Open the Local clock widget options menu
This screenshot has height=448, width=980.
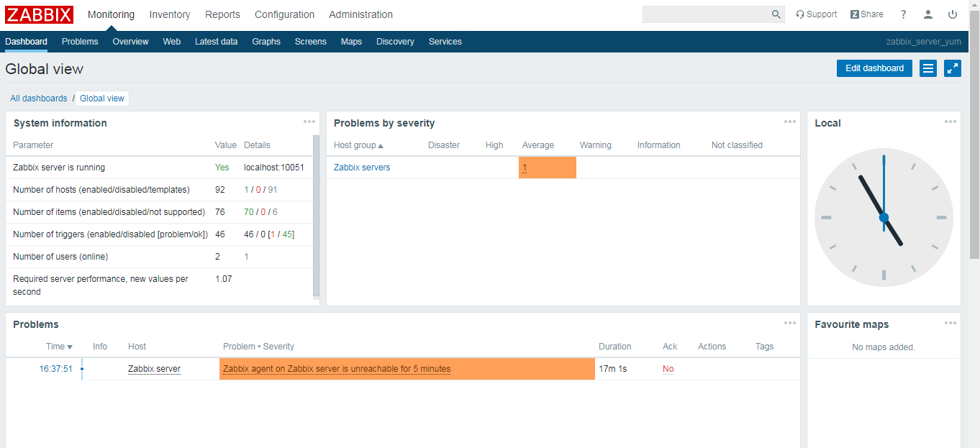click(x=951, y=122)
